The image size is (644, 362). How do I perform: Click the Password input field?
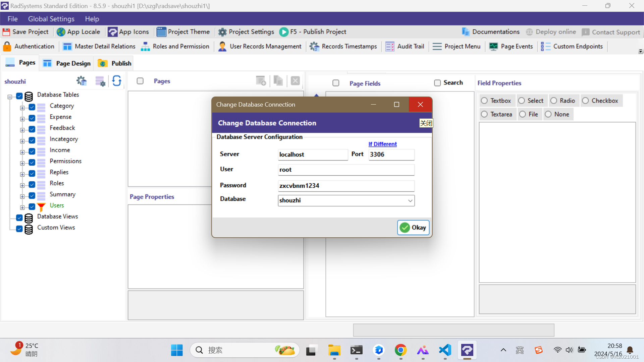coord(346,186)
